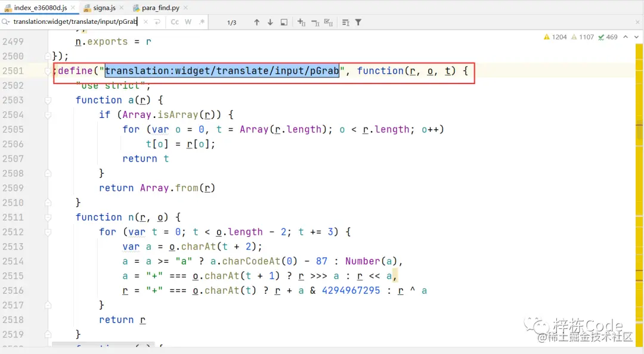Screen dimensions: 644x354
Task: Collapse function n fold at line 2511
Action: tap(48, 218)
